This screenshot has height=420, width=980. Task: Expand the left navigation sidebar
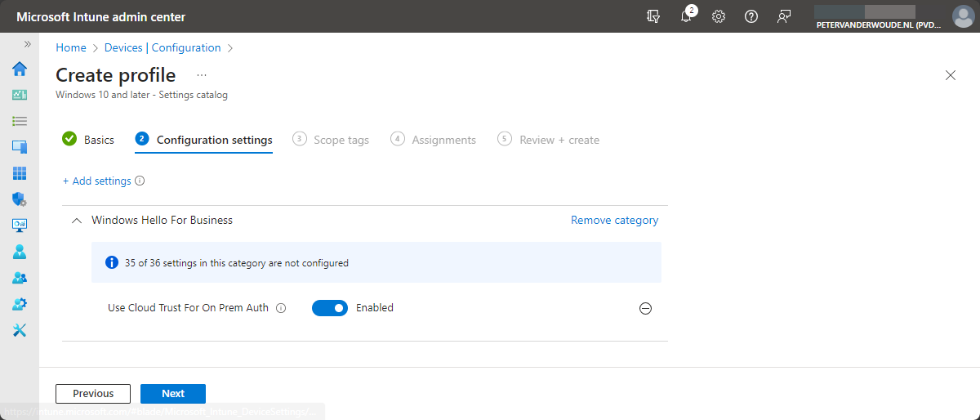click(x=27, y=44)
